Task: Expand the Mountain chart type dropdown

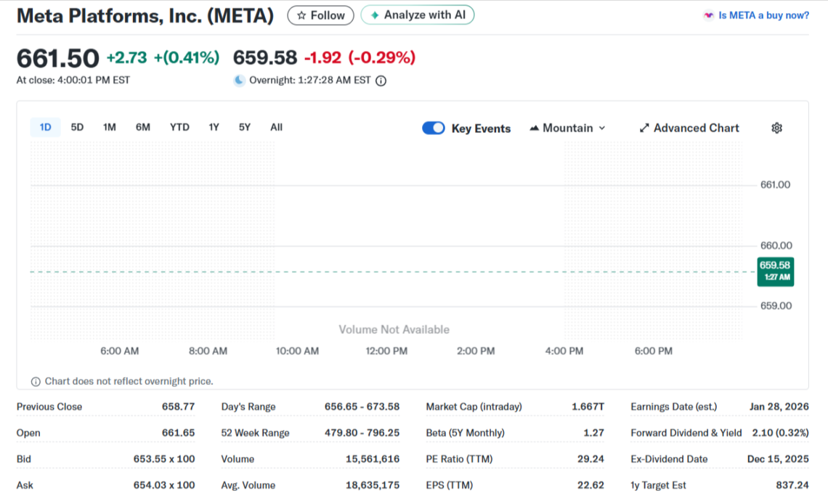Action: click(x=568, y=129)
